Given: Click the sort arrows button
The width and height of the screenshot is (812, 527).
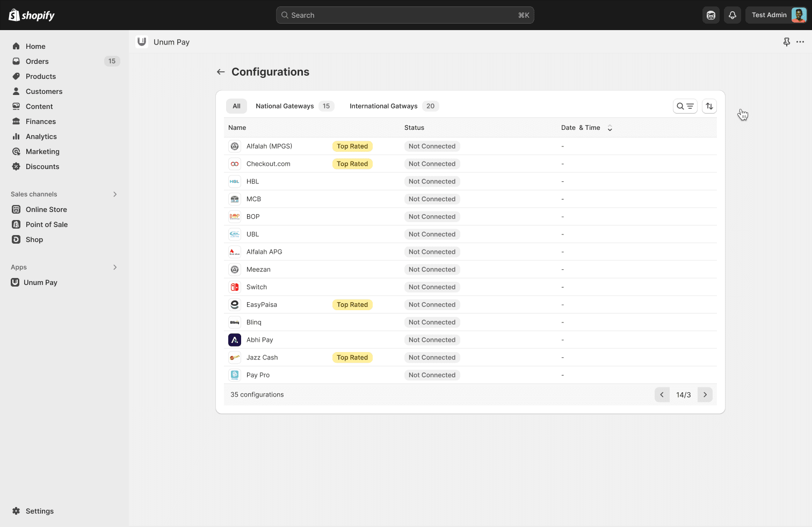Looking at the screenshot, I should (x=709, y=106).
